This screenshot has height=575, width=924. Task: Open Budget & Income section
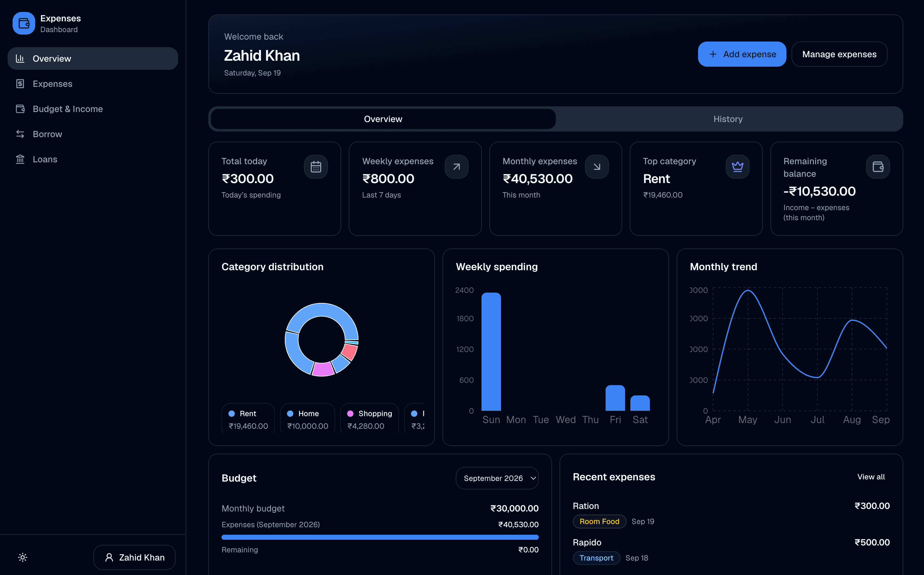point(93,109)
